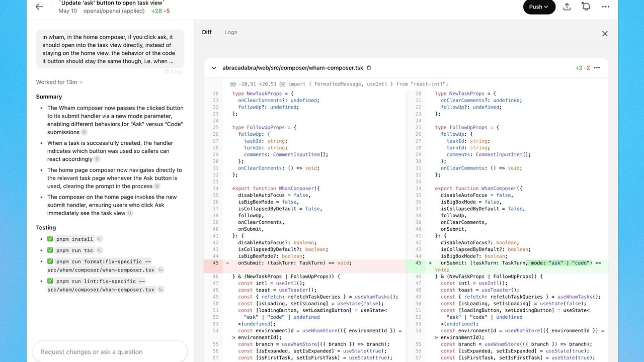Open code citation after 'see the task view'
This screenshot has width=644, height=362.
(x=130, y=213)
